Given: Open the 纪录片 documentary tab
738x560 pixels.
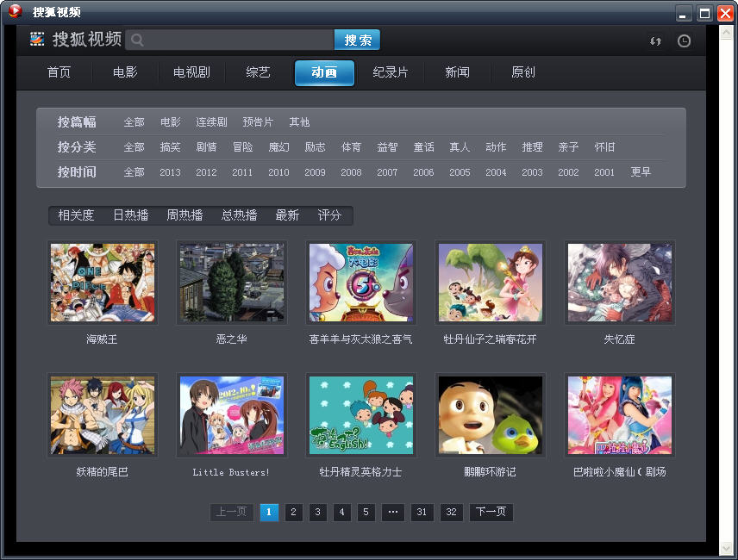Looking at the screenshot, I should [391, 72].
